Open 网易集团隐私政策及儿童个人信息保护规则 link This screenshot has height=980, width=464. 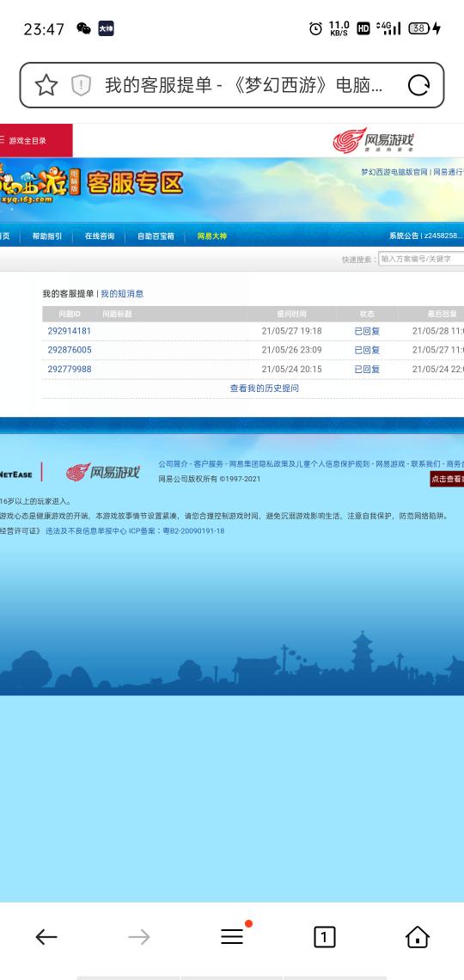[x=299, y=464]
